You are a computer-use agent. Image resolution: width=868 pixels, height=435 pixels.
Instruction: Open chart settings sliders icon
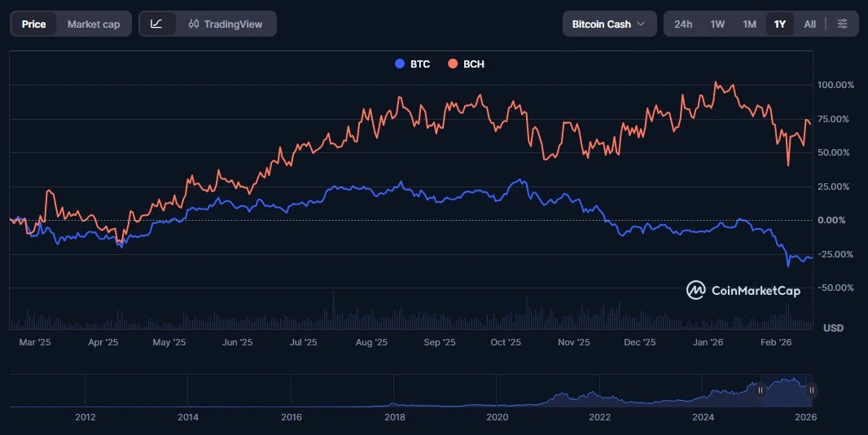(x=842, y=24)
